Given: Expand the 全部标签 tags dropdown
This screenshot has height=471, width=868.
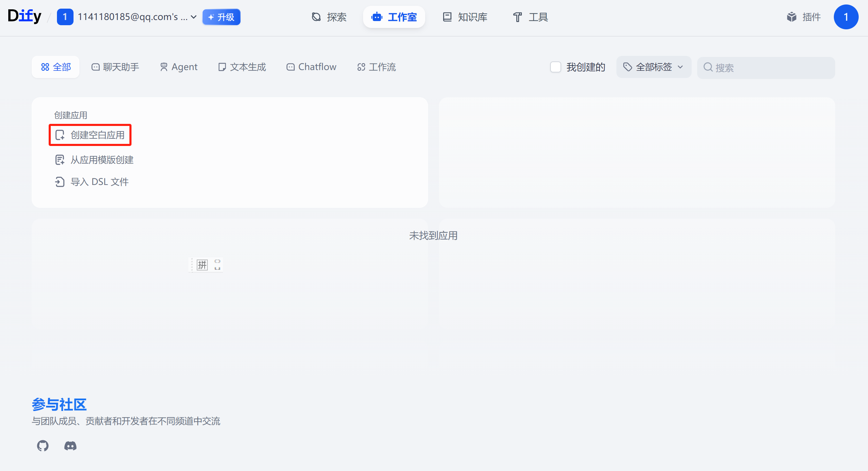Looking at the screenshot, I should tap(653, 67).
